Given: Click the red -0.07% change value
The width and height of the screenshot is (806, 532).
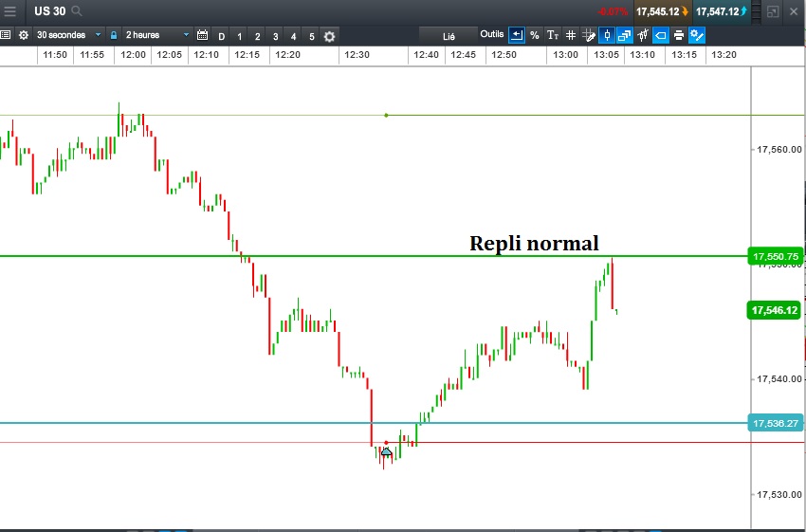Looking at the screenshot, I should coord(613,11).
